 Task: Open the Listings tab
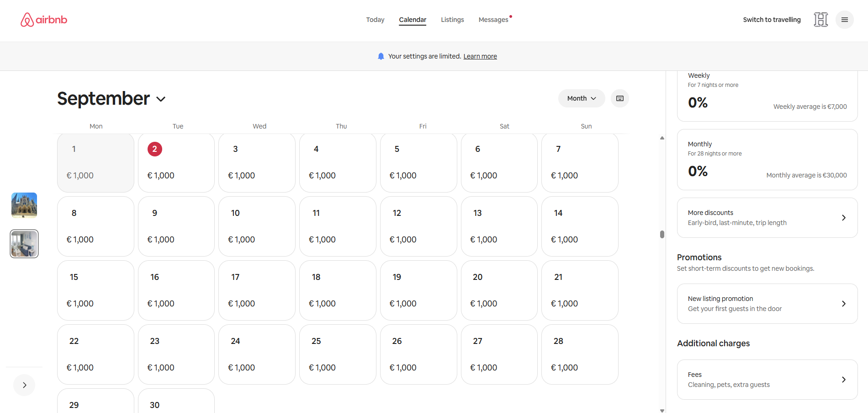(x=452, y=20)
